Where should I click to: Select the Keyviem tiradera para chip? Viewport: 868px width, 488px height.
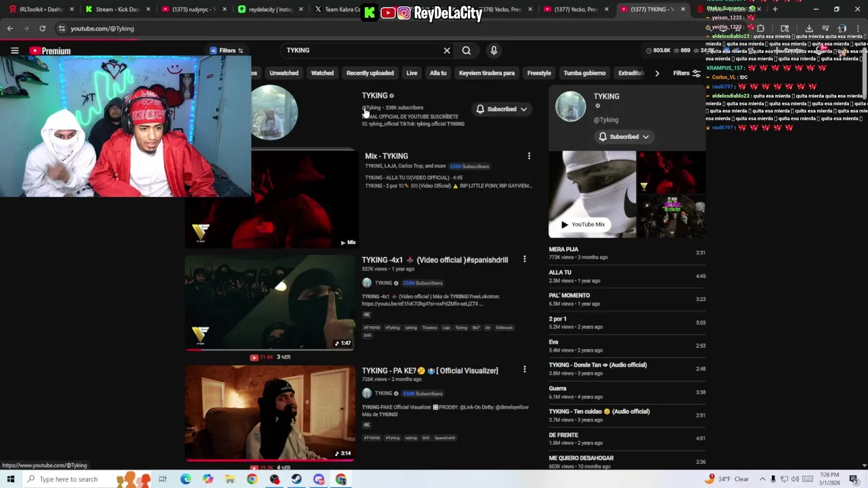tap(487, 73)
